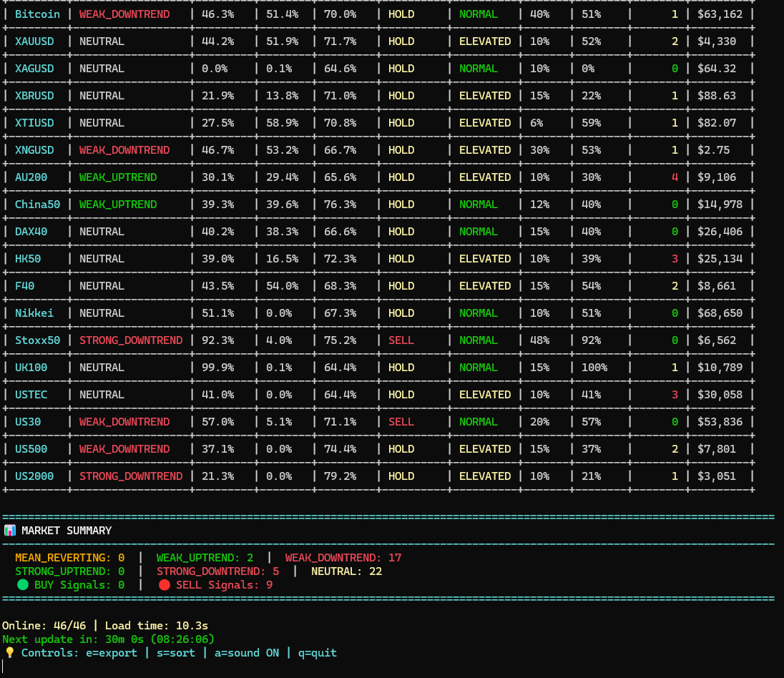Click the Market Summary chart icon

tap(9, 531)
